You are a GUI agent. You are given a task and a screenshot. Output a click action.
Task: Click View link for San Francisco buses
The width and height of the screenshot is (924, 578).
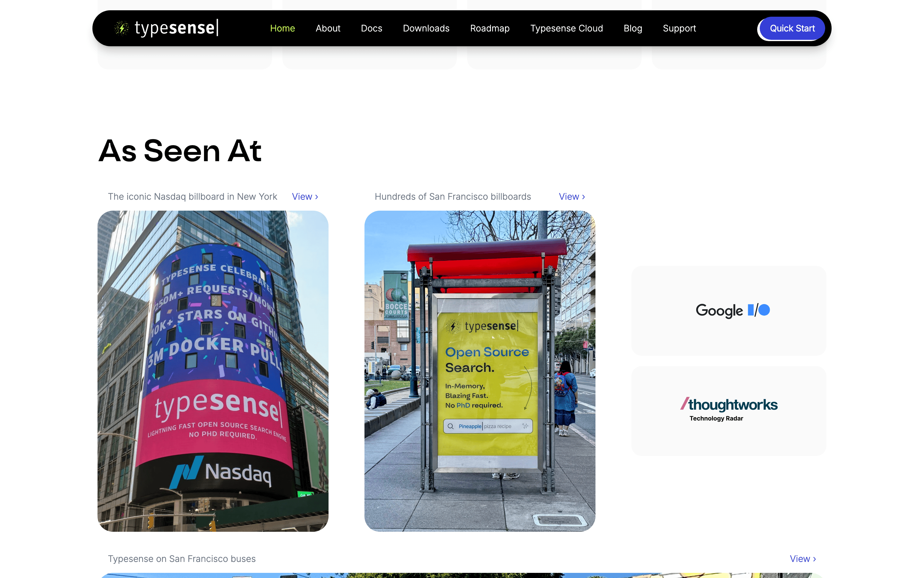click(x=803, y=558)
